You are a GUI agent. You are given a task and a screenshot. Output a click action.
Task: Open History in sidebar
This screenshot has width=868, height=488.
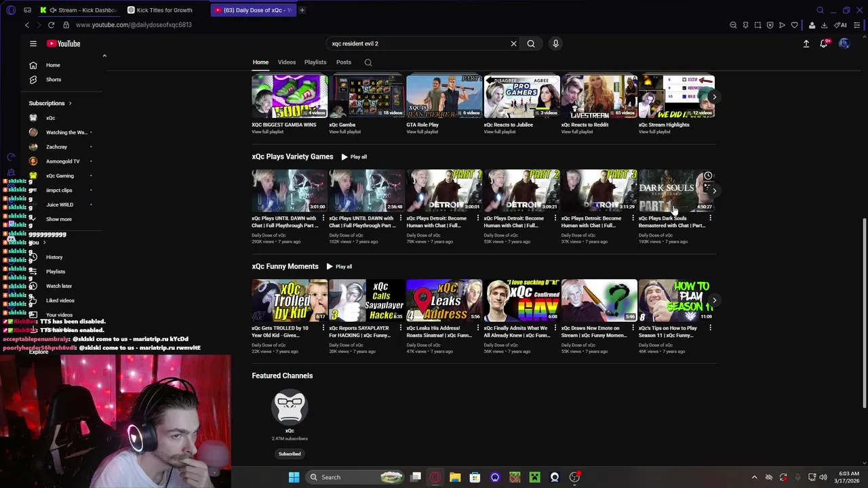click(x=54, y=257)
